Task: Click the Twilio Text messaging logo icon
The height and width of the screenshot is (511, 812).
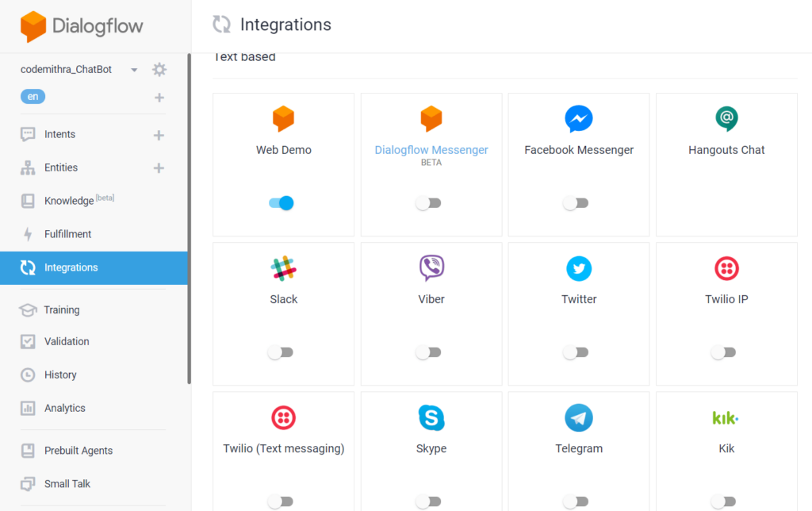Action: click(283, 417)
